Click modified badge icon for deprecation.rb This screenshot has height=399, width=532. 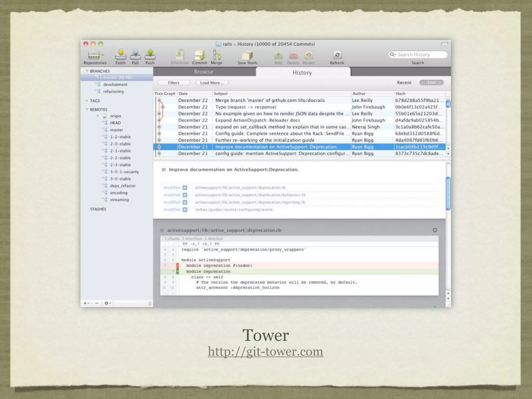click(x=185, y=188)
